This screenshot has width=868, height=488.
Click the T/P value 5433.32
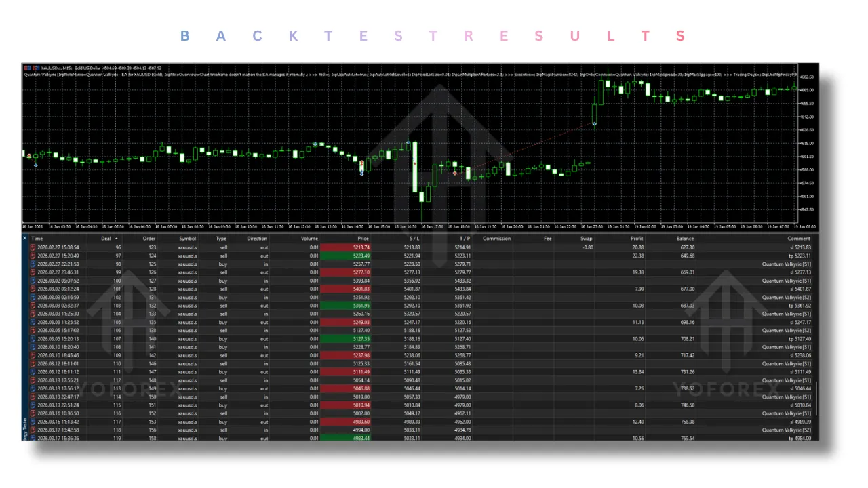tap(462, 280)
